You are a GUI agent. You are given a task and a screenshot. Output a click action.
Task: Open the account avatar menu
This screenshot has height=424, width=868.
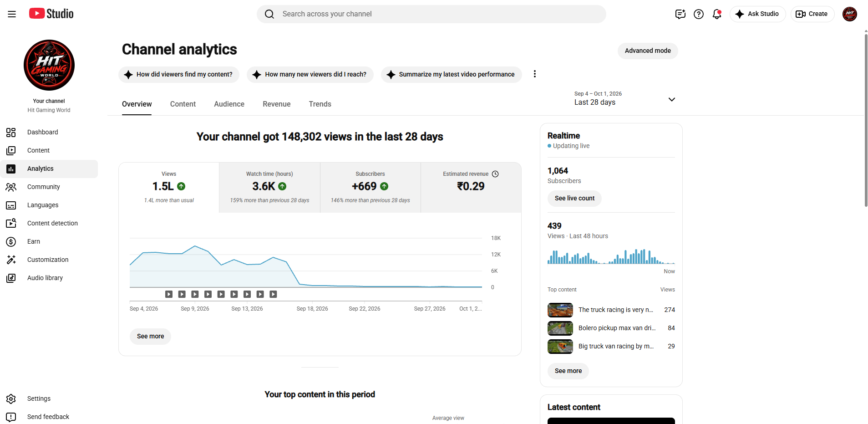pos(849,14)
